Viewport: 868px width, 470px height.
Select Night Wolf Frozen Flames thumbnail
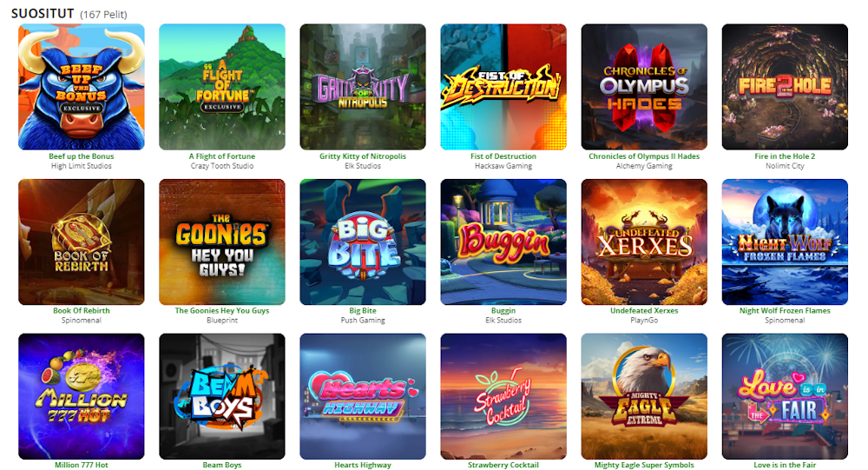point(785,242)
